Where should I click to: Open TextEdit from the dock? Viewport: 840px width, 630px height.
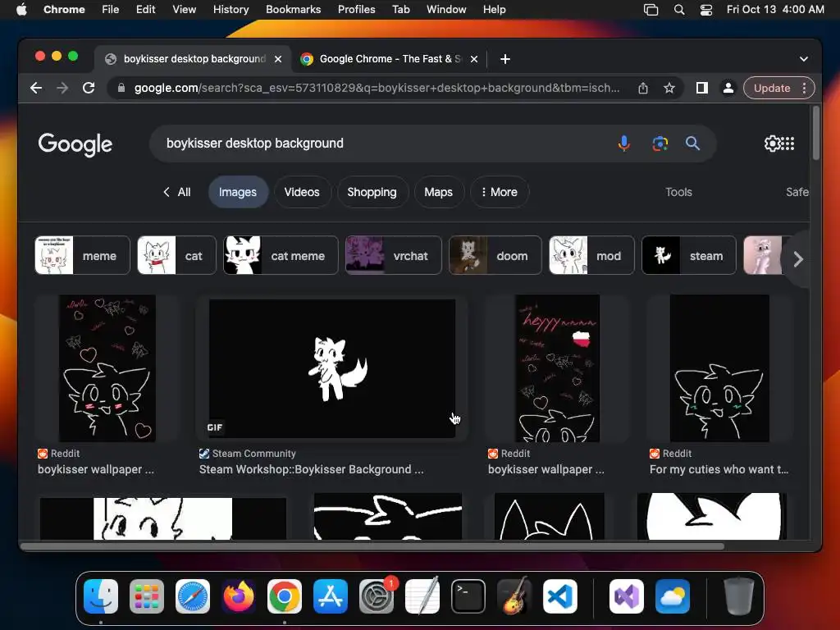(422, 596)
